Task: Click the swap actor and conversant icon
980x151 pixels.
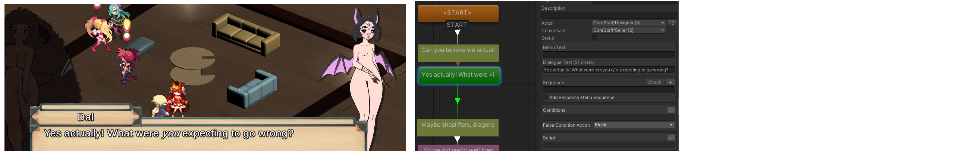Action: tap(672, 23)
